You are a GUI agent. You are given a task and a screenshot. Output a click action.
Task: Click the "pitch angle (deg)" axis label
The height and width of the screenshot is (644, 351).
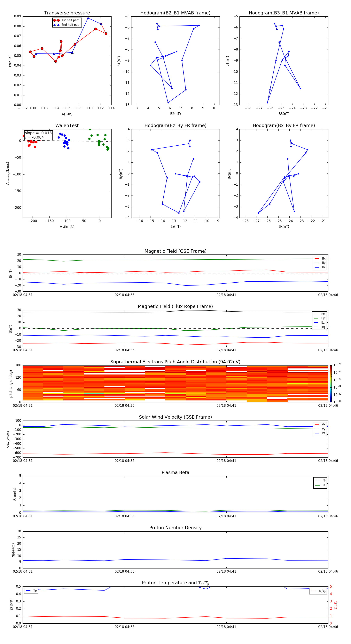coord(11,383)
